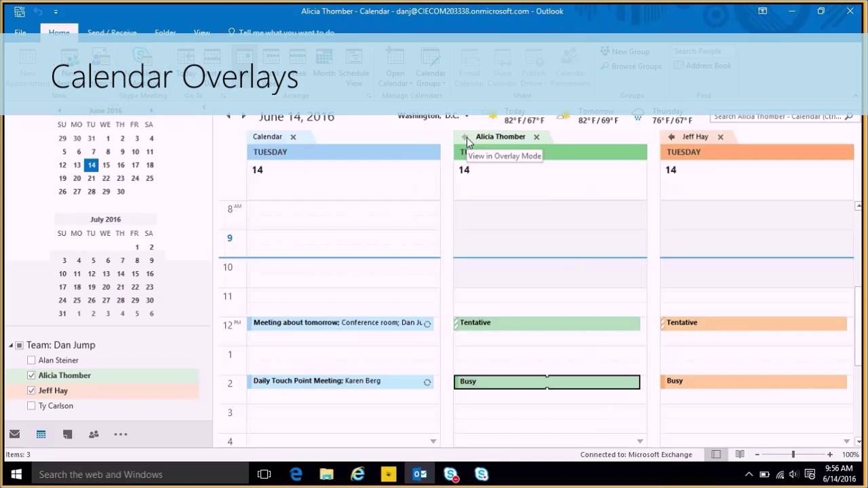Select Alicia Thomber's Tentative appointment
Screen dimensions: 868x488
[547, 323]
